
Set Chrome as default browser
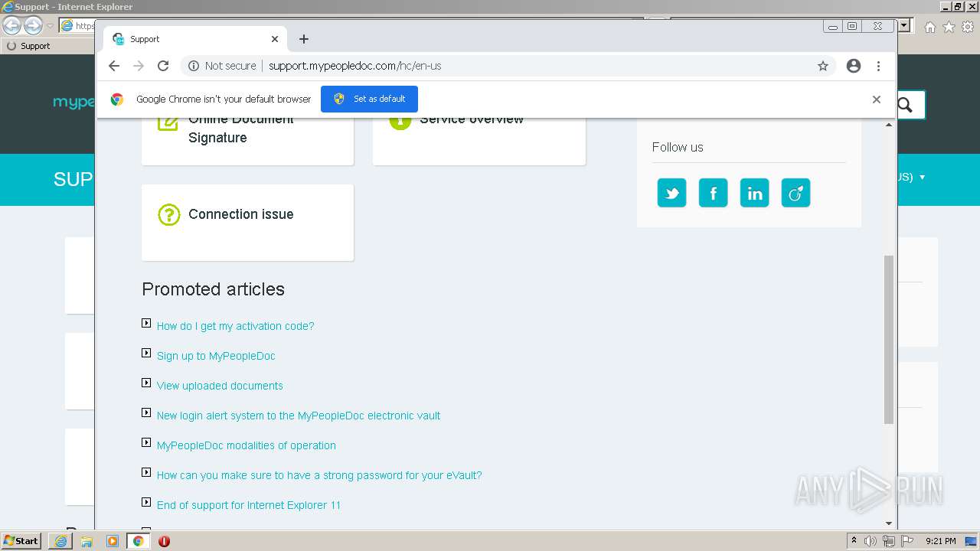369,99
